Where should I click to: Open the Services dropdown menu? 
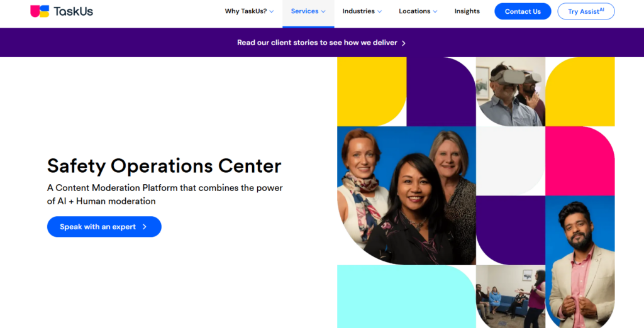308,11
